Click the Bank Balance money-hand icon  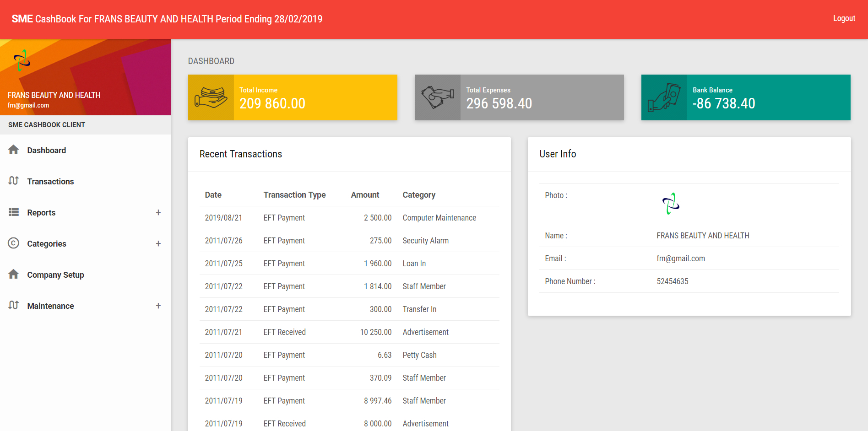click(x=664, y=97)
